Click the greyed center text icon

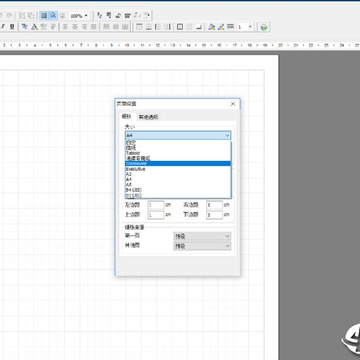75,27
